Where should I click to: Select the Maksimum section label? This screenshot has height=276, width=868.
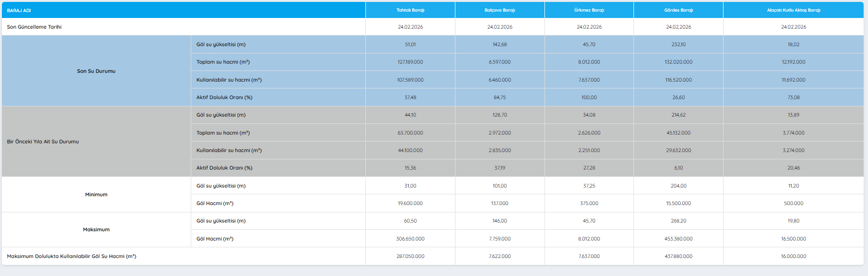[x=96, y=230]
